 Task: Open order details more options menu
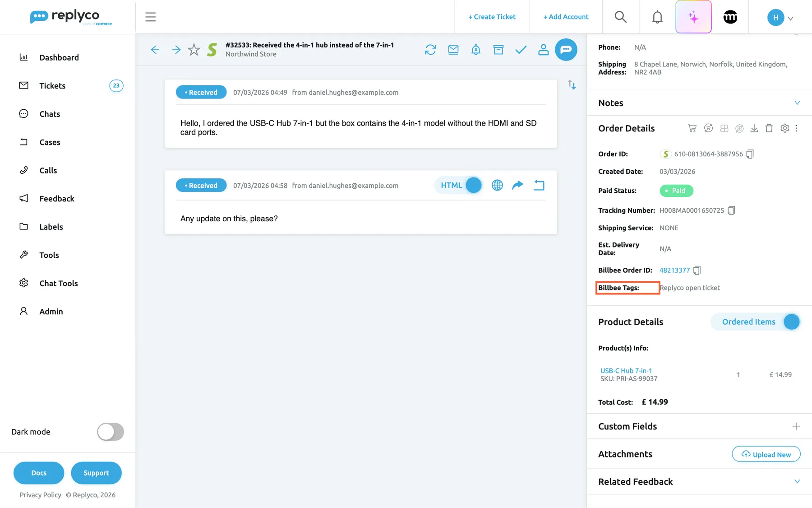[796, 128]
